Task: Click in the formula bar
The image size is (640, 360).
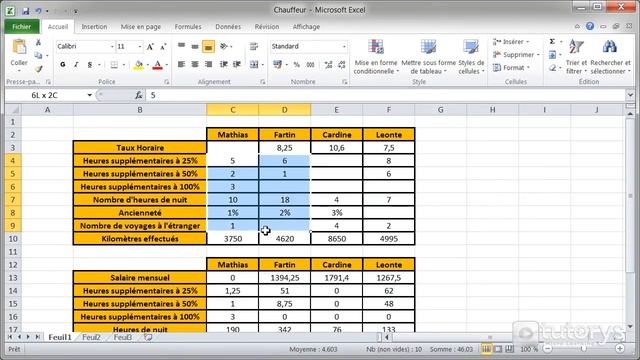Action: [x=386, y=95]
